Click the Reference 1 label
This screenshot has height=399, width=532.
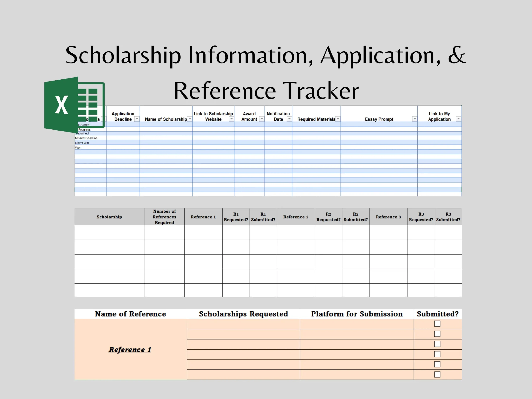coord(130,350)
